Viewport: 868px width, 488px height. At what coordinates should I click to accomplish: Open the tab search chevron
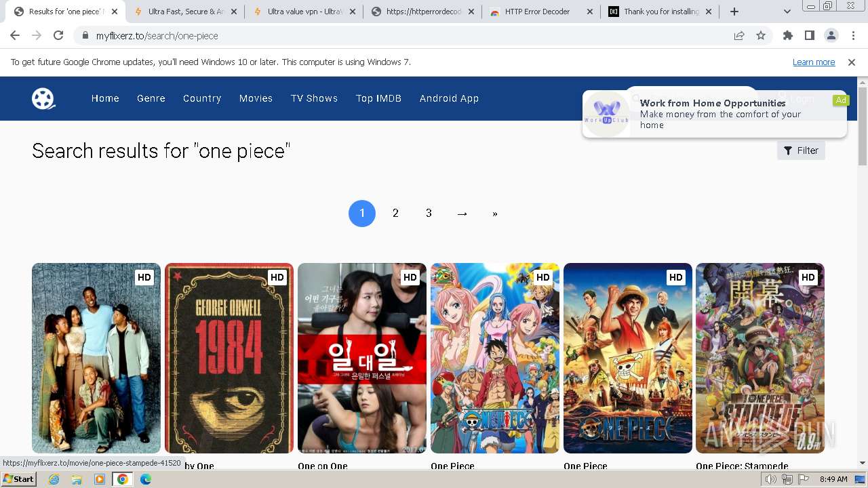coord(787,12)
